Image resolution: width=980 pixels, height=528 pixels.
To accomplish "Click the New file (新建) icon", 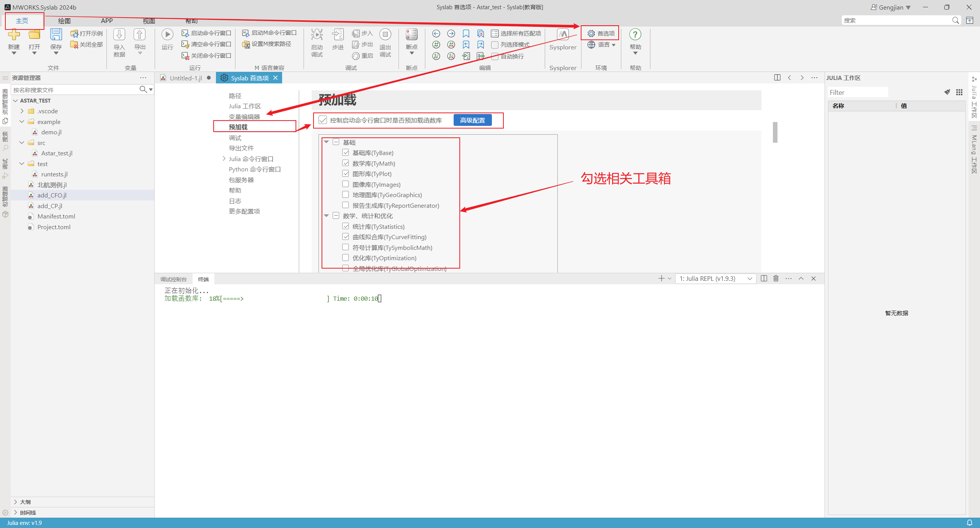I will (x=14, y=34).
